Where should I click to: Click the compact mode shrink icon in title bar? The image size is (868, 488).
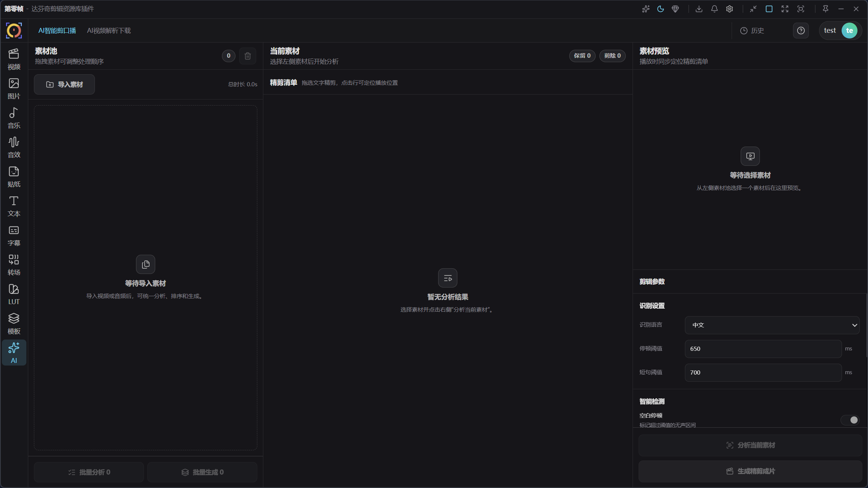click(753, 9)
